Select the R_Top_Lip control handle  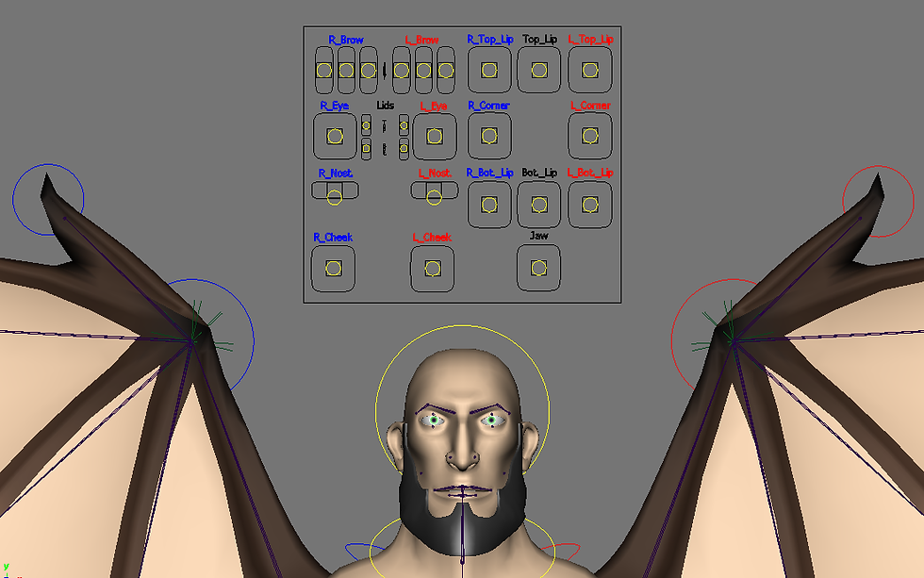(489, 70)
